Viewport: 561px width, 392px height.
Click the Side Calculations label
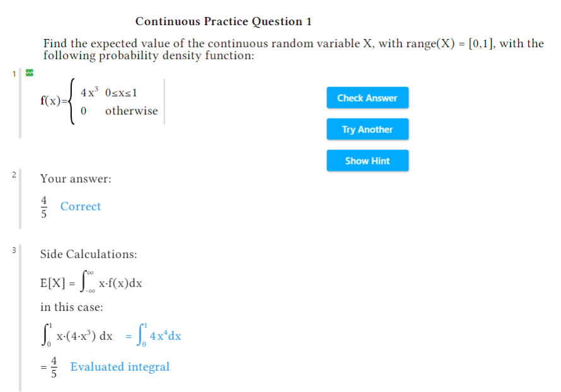tap(89, 255)
